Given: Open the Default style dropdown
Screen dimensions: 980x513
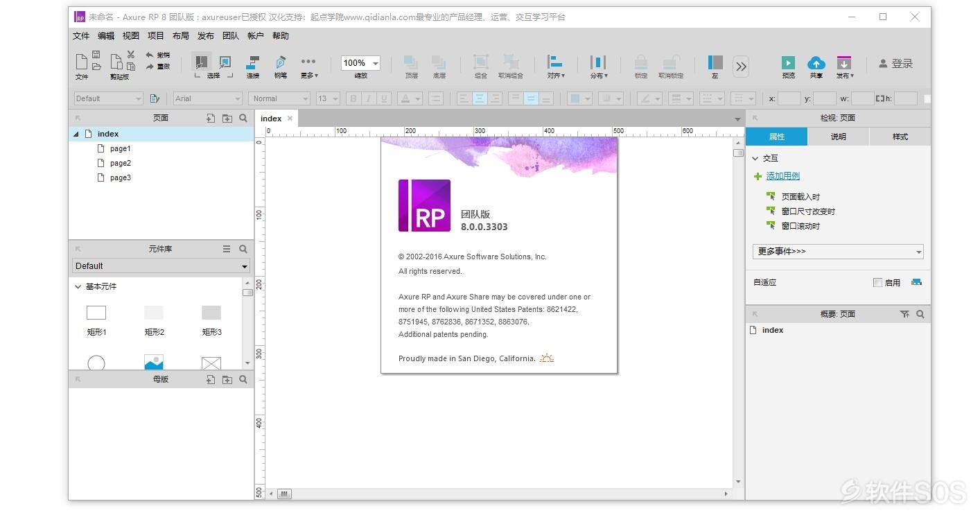Looking at the screenshot, I should [x=108, y=98].
